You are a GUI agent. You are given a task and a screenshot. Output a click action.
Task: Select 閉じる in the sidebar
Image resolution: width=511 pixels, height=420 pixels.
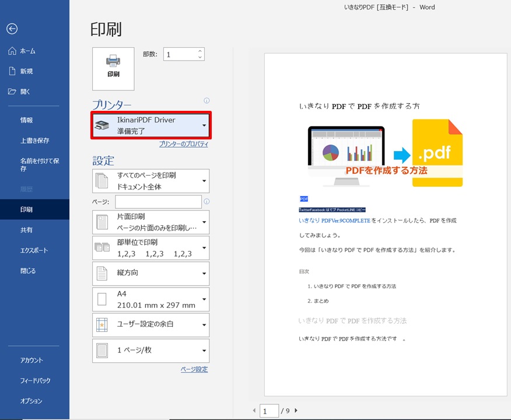click(x=34, y=271)
